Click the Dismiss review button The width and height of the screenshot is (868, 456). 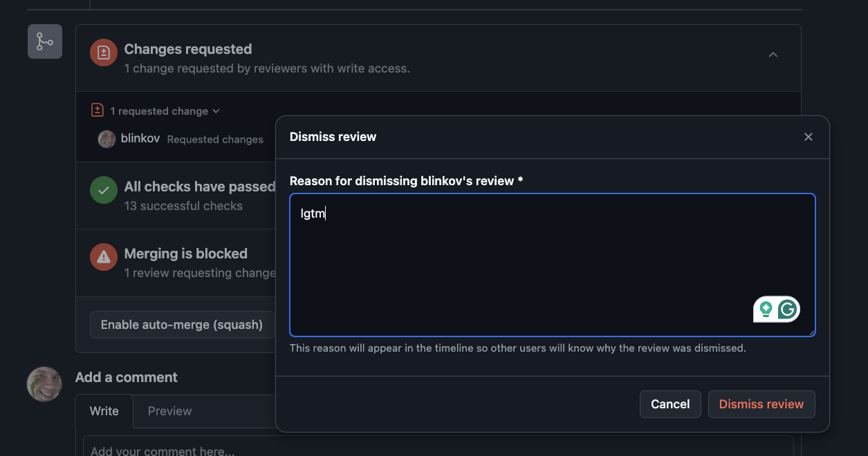(761, 403)
